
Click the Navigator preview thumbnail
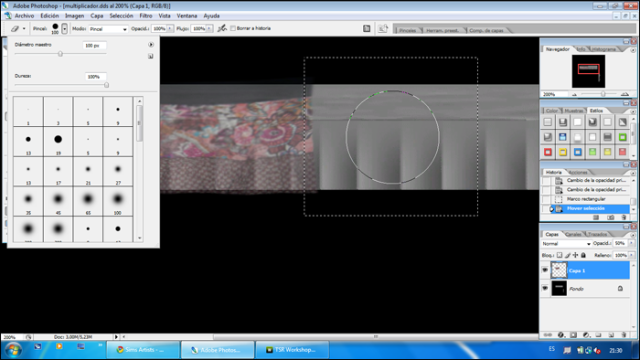tap(588, 71)
